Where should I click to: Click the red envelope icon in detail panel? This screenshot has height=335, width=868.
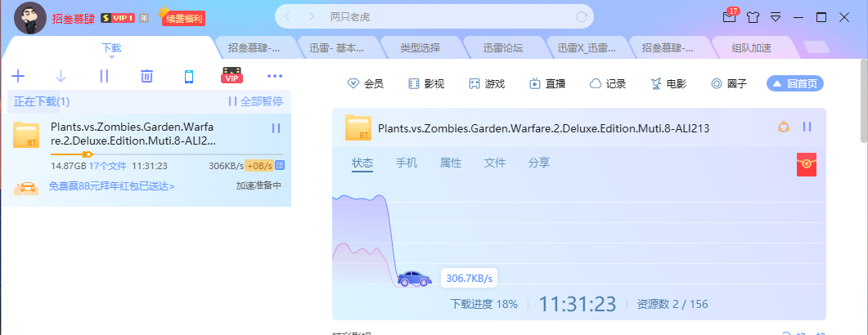tap(807, 163)
